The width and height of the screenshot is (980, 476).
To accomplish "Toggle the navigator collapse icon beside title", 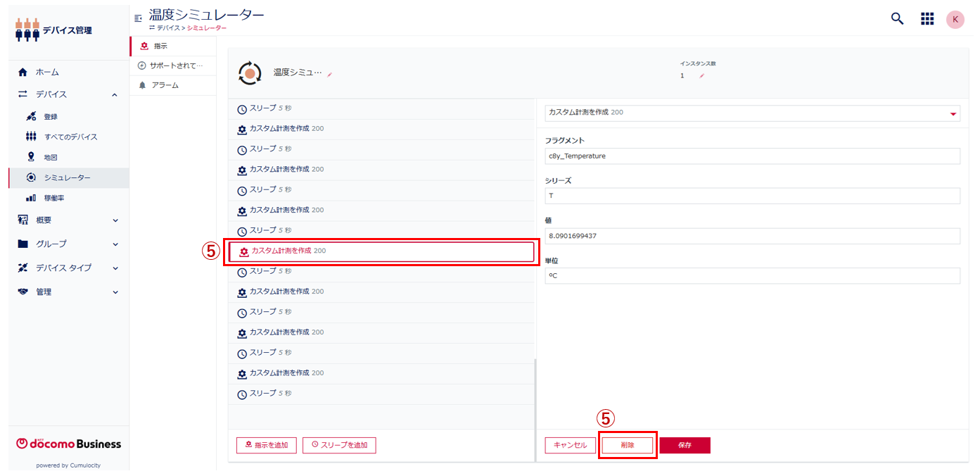I will pos(138,18).
